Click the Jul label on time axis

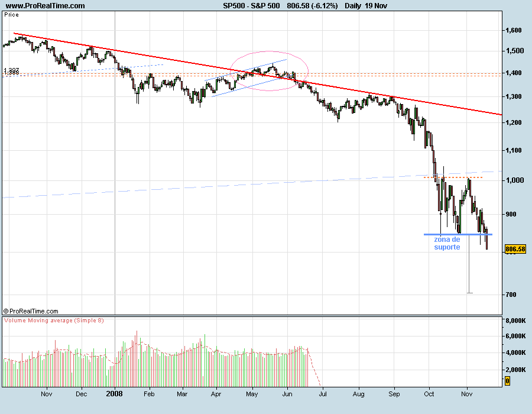pos(322,394)
